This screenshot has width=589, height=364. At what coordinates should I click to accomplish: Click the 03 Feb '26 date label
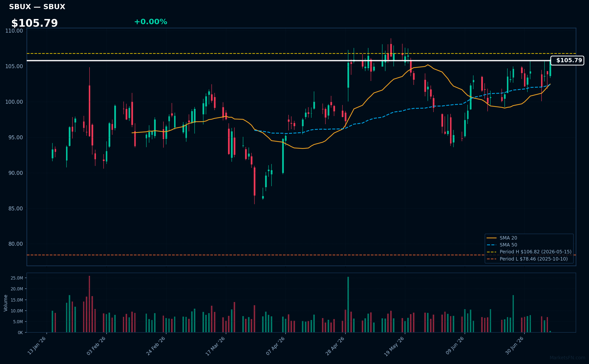96,346
